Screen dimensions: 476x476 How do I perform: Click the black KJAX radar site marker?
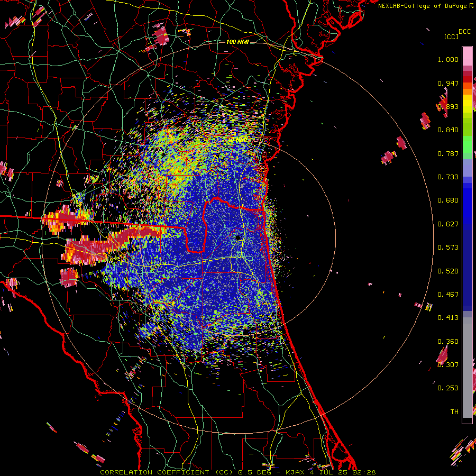(237, 237)
